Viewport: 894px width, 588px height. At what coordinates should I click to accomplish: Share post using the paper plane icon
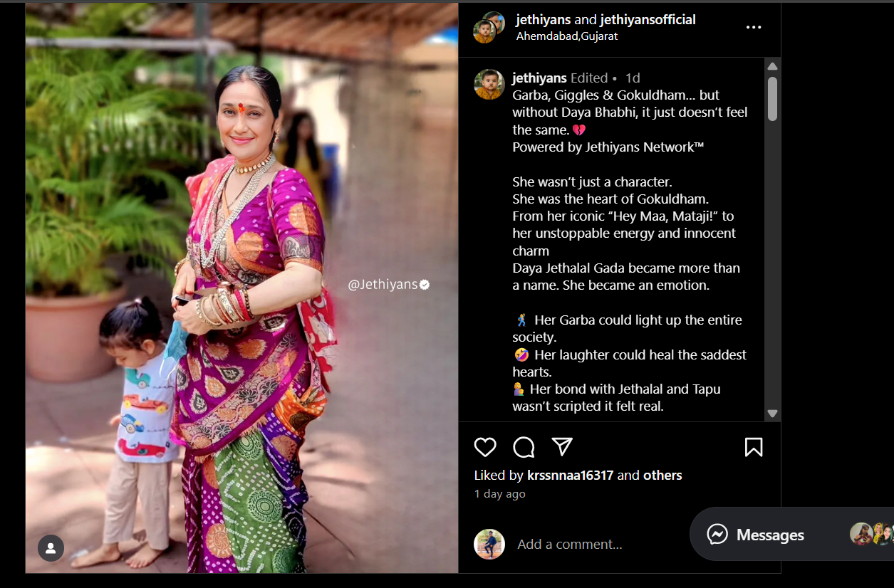tap(562, 447)
